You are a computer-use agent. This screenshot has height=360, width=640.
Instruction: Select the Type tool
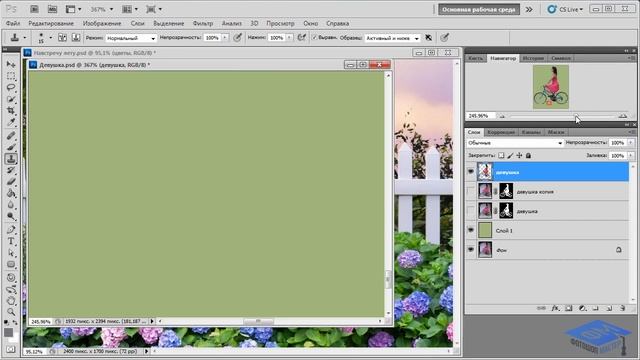[11, 241]
